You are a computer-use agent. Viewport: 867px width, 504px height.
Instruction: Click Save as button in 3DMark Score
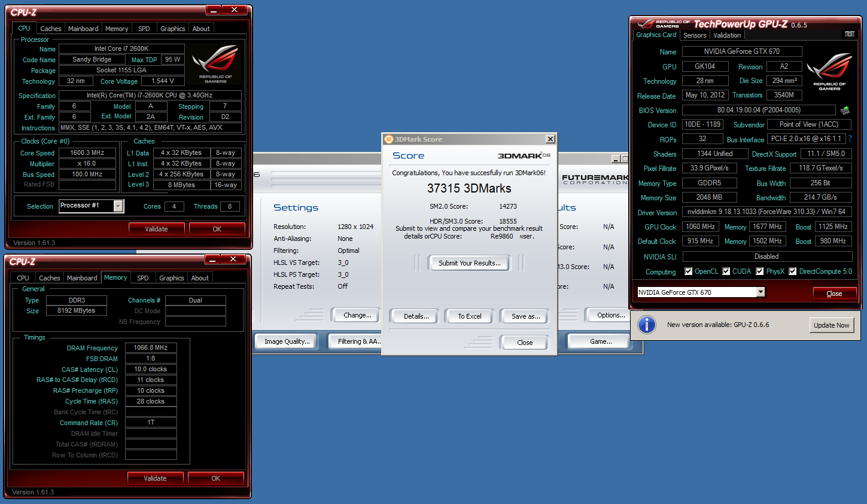click(x=525, y=316)
